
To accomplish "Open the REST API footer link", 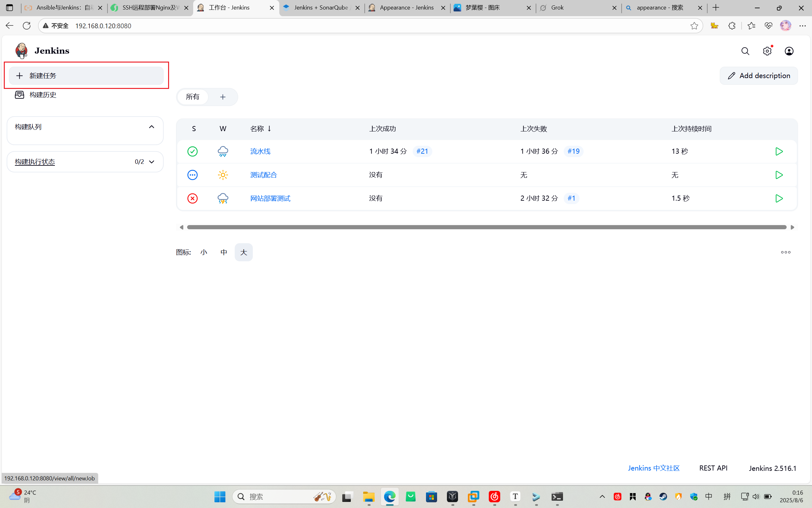I will click(x=713, y=468).
